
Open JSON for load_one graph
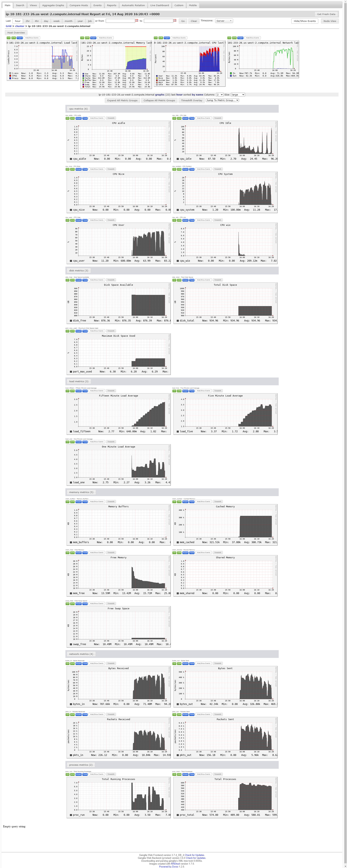pos(72,442)
